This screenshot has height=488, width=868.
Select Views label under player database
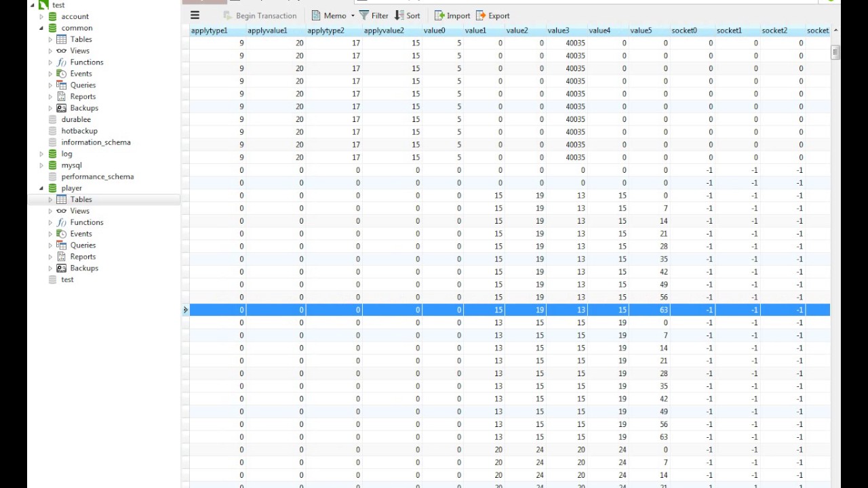80,211
